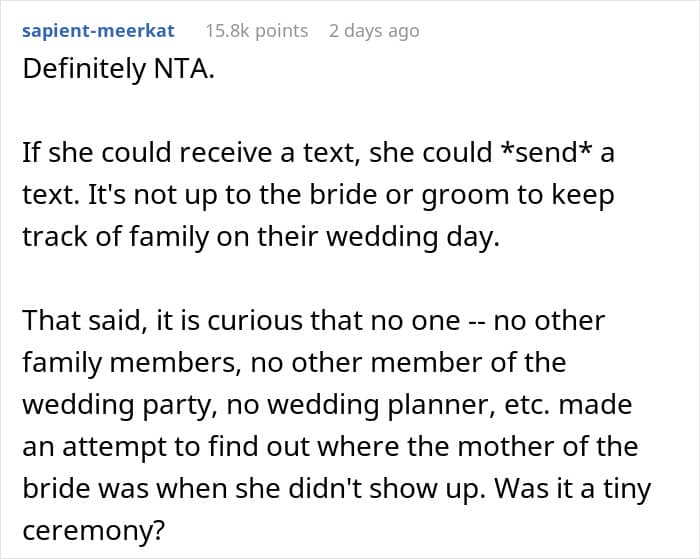
Task: Click the phrase track of family
Action: coord(116,237)
